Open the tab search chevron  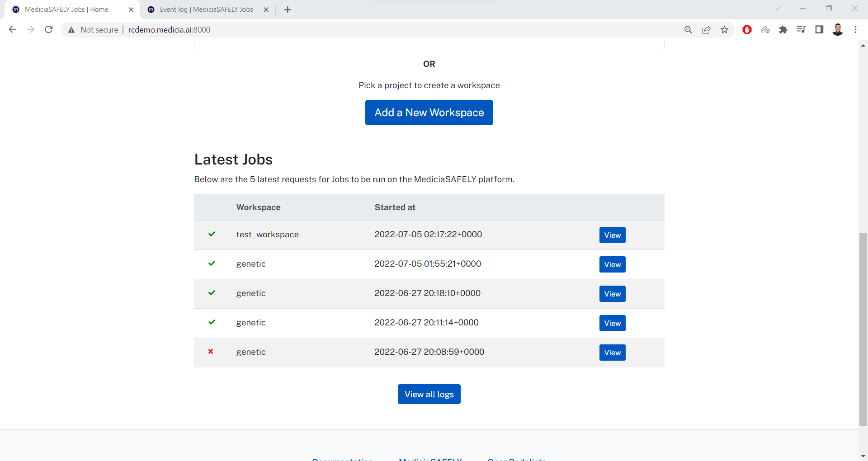[777, 9]
